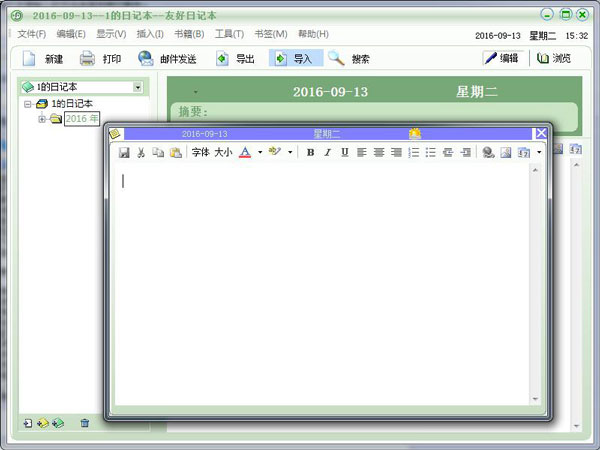Click the add new page icon below the tree

[28, 423]
